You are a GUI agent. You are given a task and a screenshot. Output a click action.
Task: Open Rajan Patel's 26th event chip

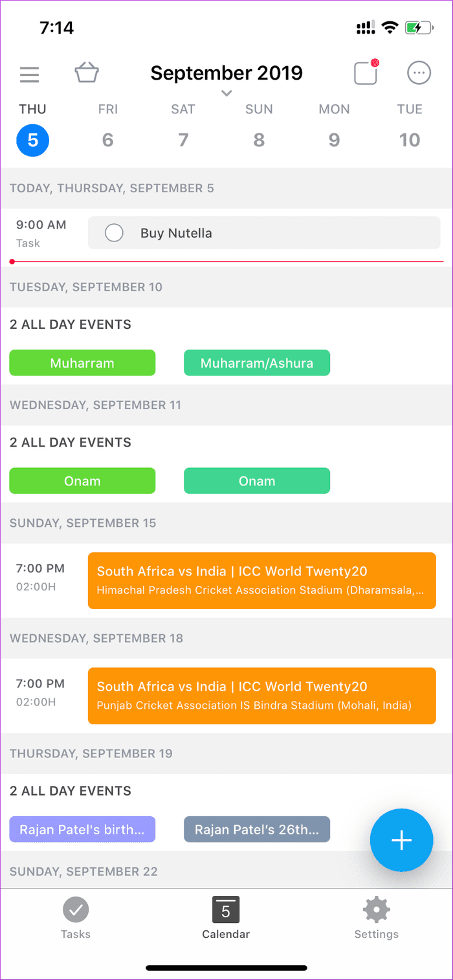point(257,829)
